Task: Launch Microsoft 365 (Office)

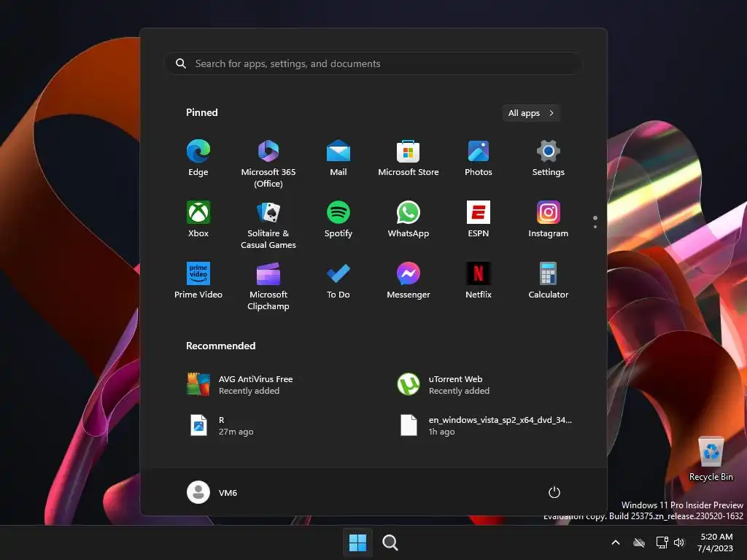Action: point(268,163)
